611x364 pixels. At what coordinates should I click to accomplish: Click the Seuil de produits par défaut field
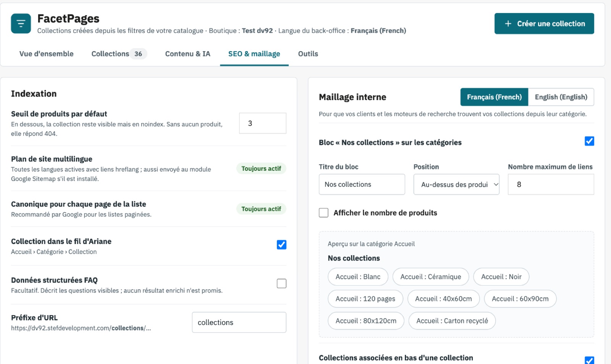[263, 123]
